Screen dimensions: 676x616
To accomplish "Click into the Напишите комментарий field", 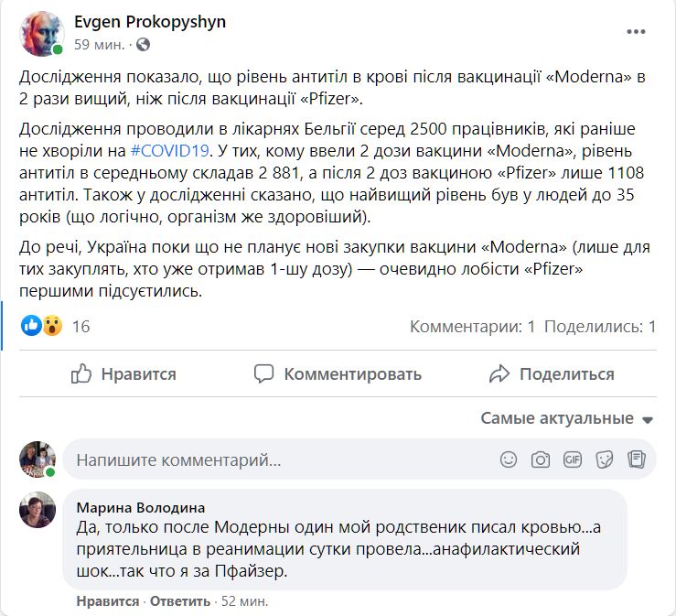I will [274, 459].
